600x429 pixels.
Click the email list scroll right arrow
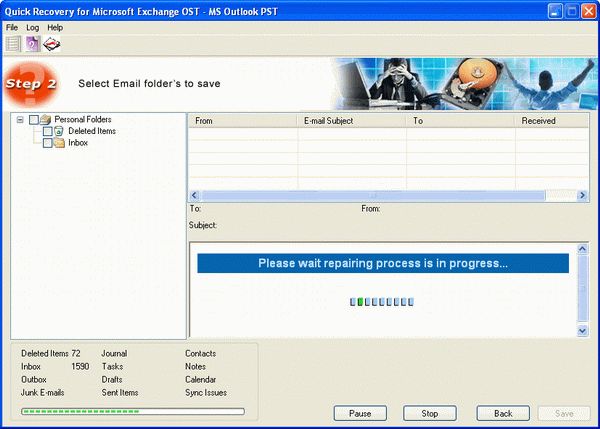[x=582, y=196]
